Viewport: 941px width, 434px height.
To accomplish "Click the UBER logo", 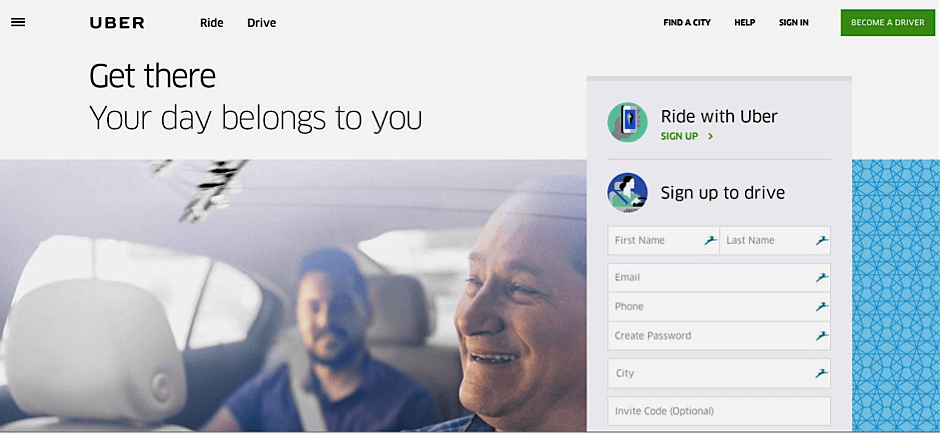I will pos(117,23).
